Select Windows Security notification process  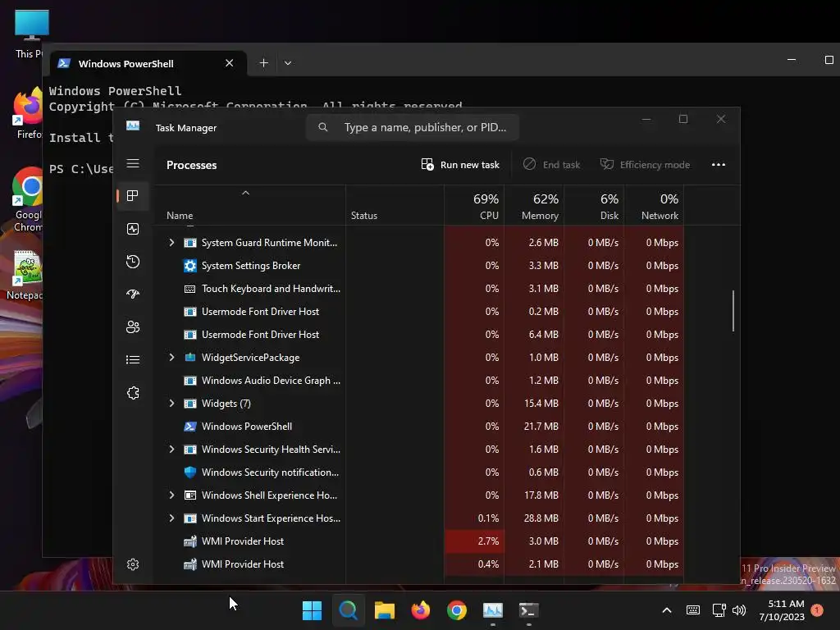418,472
